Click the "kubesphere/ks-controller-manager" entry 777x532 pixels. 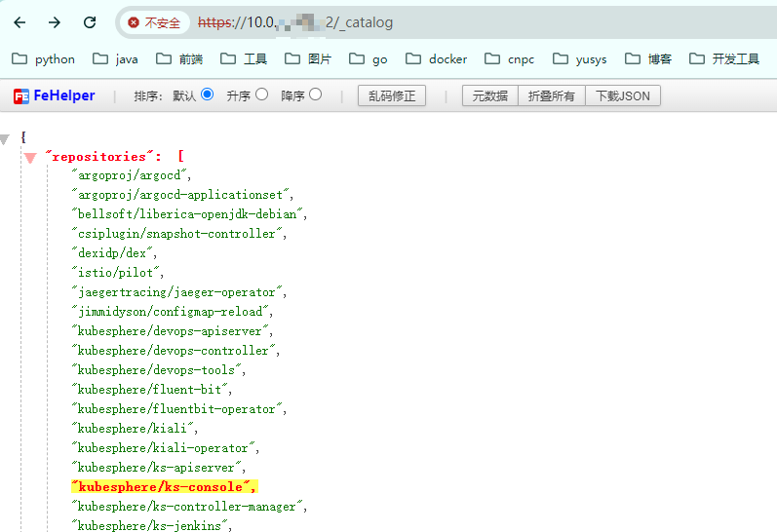(189, 507)
